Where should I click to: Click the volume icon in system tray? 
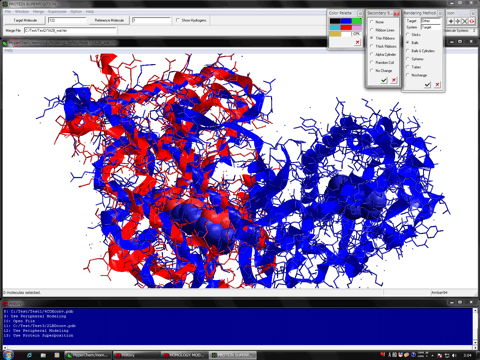click(454, 356)
